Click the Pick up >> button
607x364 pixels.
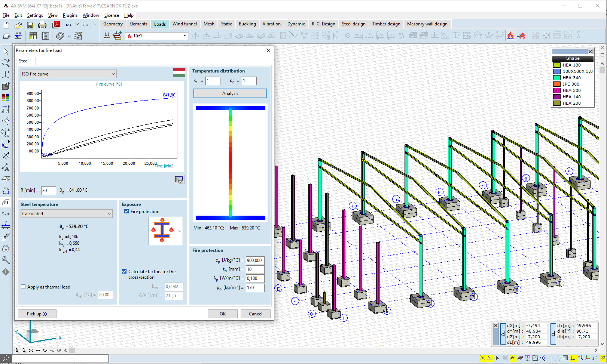(37, 314)
